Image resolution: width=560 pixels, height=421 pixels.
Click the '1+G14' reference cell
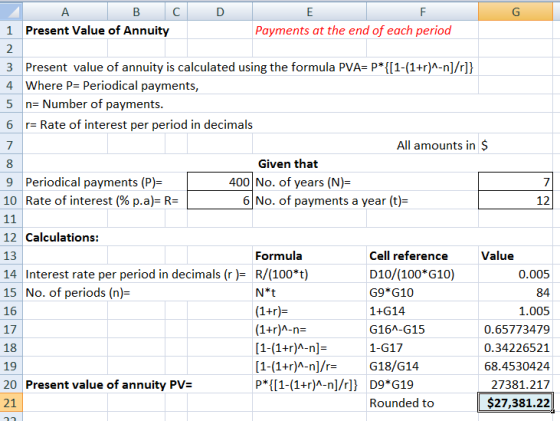422,311
